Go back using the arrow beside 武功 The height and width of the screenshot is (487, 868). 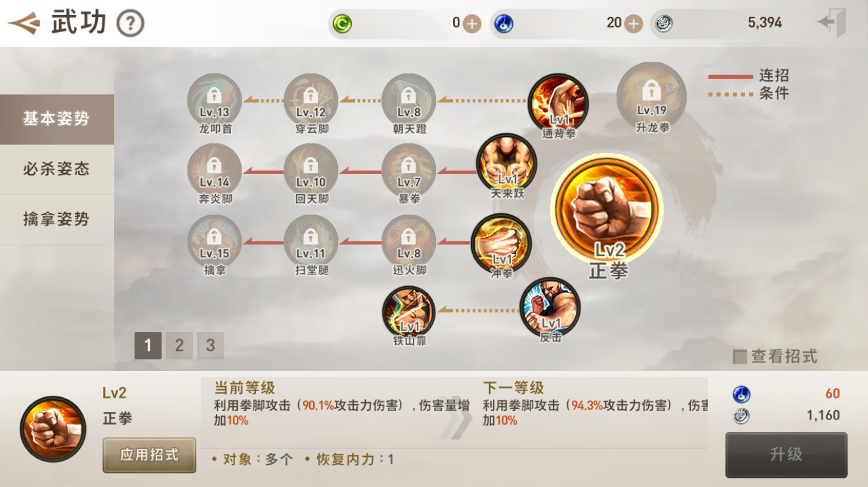[24, 24]
